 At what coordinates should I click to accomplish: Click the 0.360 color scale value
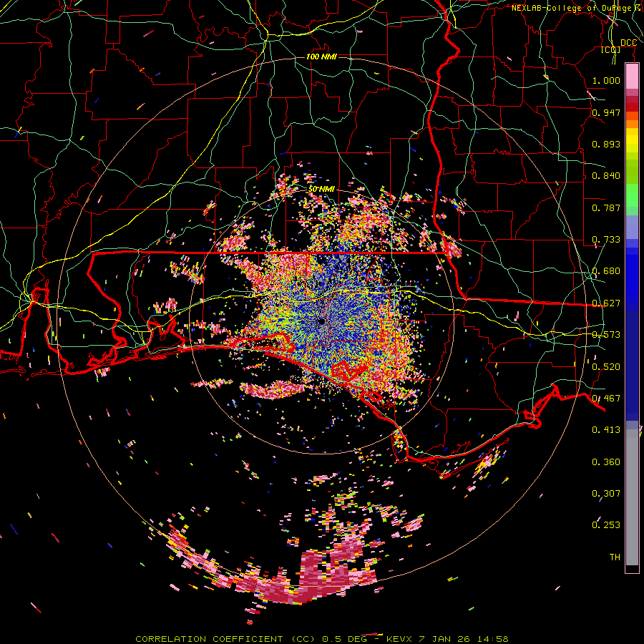pos(606,462)
